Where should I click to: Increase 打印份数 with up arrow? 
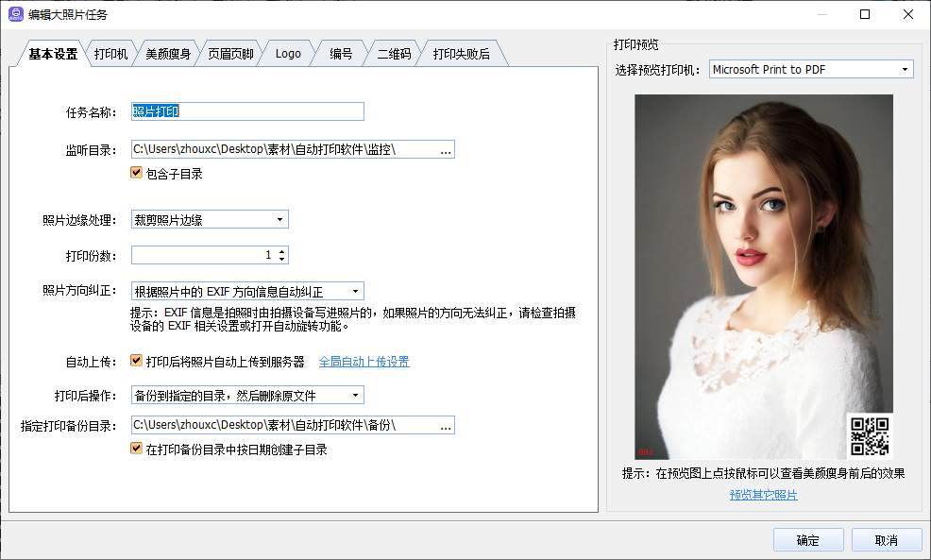click(x=282, y=251)
